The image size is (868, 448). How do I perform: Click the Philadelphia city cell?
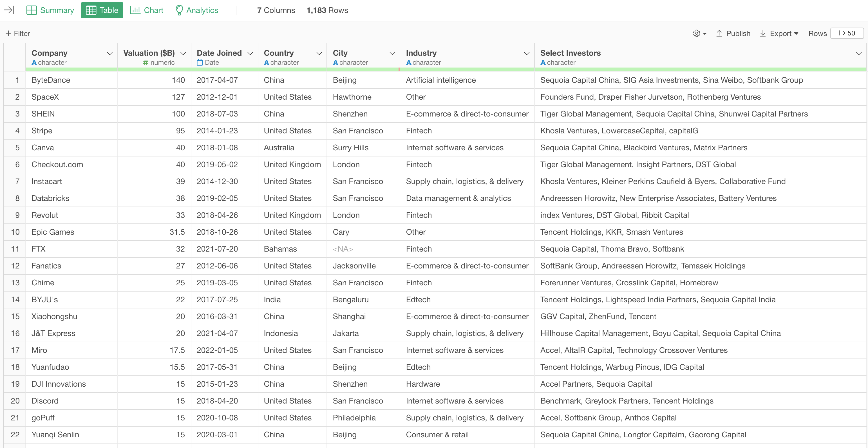[x=364, y=418]
